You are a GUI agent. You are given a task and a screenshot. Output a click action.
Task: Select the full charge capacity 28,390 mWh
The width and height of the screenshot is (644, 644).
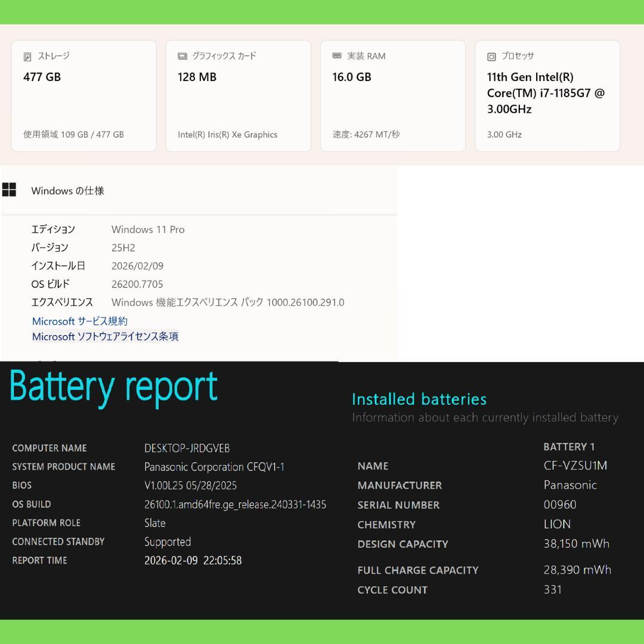[x=577, y=569]
